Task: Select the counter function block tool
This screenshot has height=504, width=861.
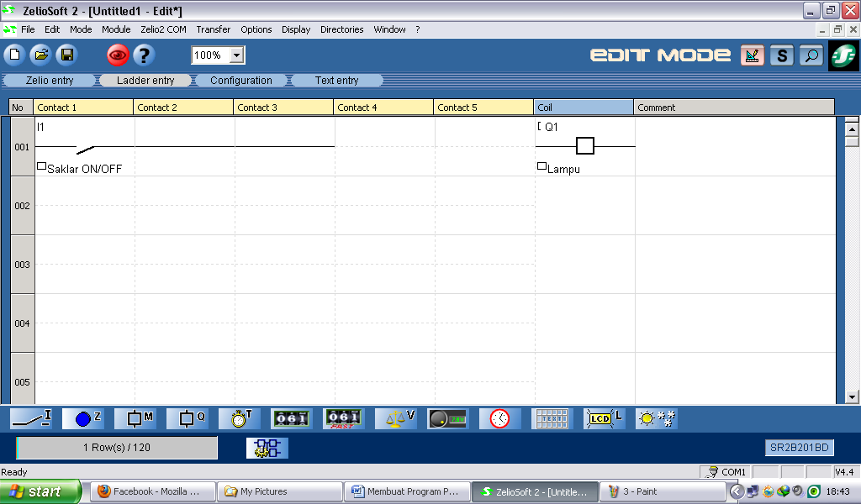Action: tap(291, 418)
